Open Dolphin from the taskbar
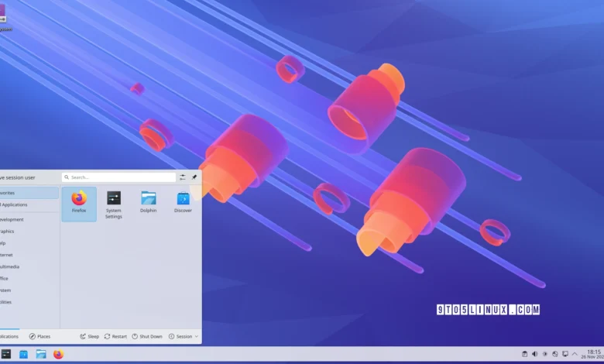This screenshot has height=364, width=604. pos(41,354)
